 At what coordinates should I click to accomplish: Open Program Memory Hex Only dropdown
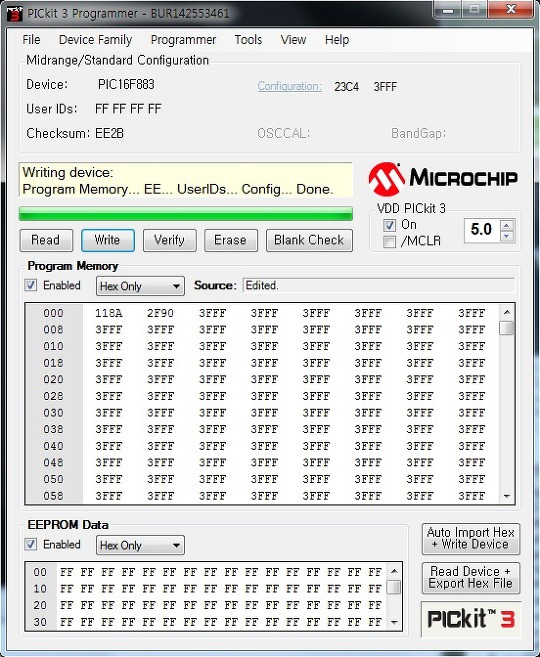tap(140, 286)
